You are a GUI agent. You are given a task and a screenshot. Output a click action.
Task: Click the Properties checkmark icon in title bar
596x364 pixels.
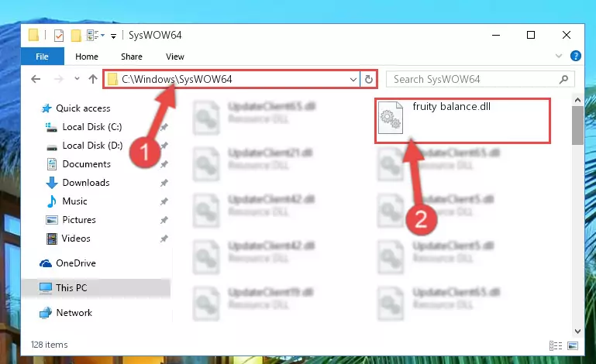pyautogui.click(x=59, y=36)
